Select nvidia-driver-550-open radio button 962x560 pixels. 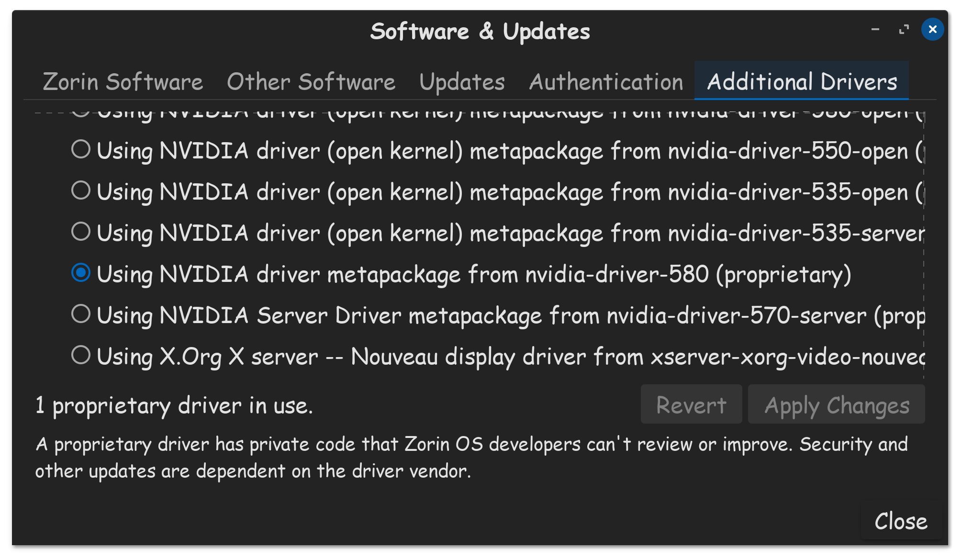81,150
